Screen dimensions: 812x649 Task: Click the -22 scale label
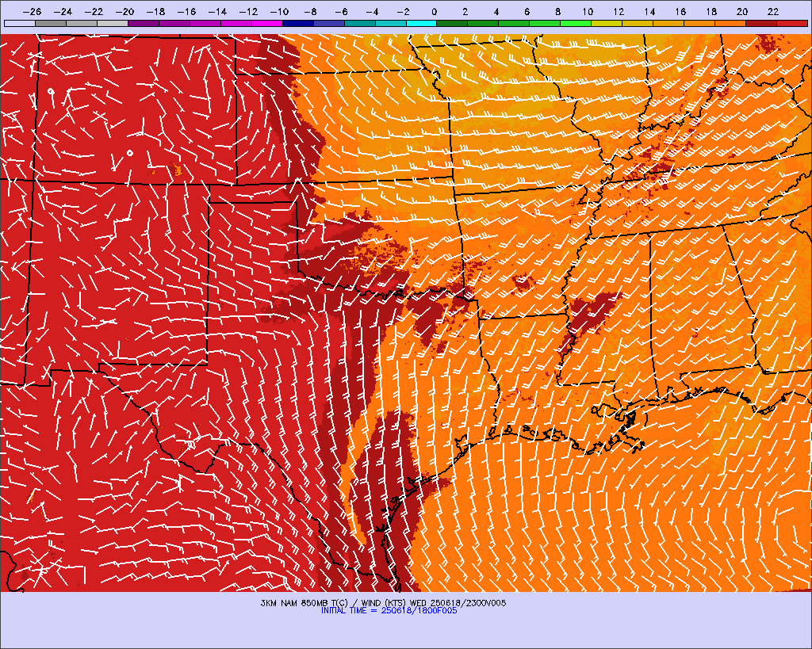click(x=94, y=11)
